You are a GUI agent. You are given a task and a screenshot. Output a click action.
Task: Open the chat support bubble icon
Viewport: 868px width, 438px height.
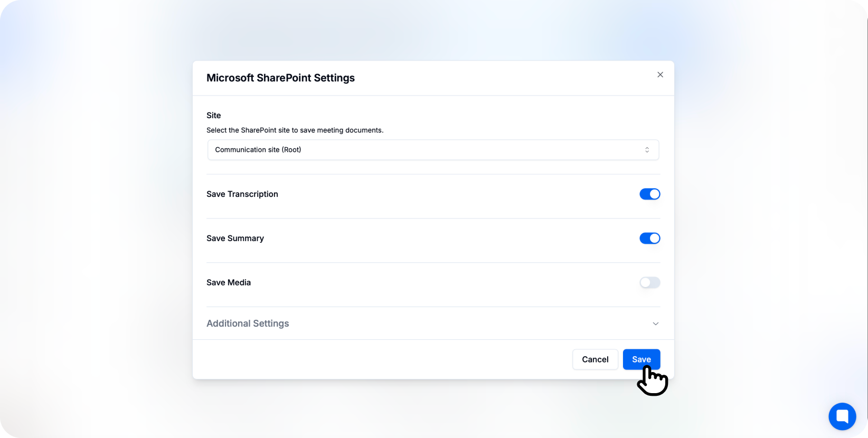(842, 416)
